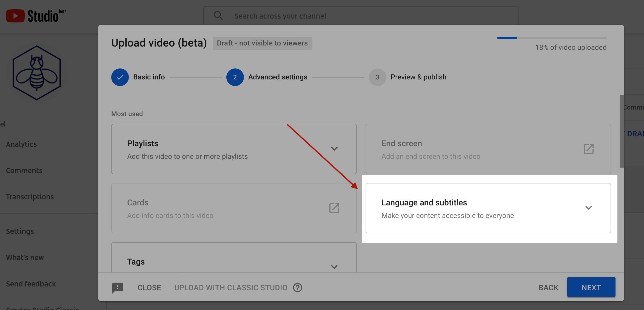Image resolution: width=644 pixels, height=310 pixels.
Task: Select the Advanced settings step circle
Action: point(235,77)
